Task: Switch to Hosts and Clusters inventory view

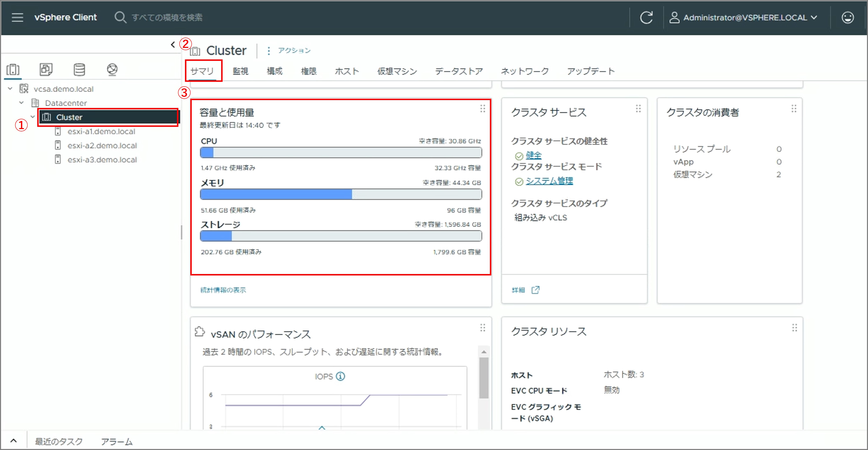Action: (x=13, y=70)
